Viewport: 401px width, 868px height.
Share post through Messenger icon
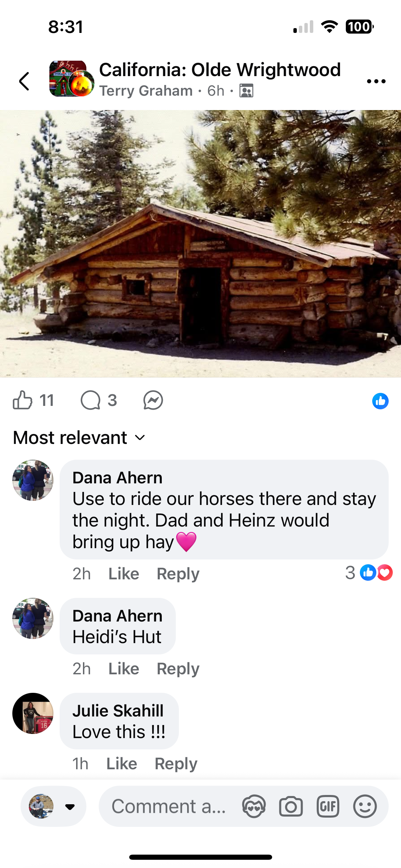[x=153, y=400]
